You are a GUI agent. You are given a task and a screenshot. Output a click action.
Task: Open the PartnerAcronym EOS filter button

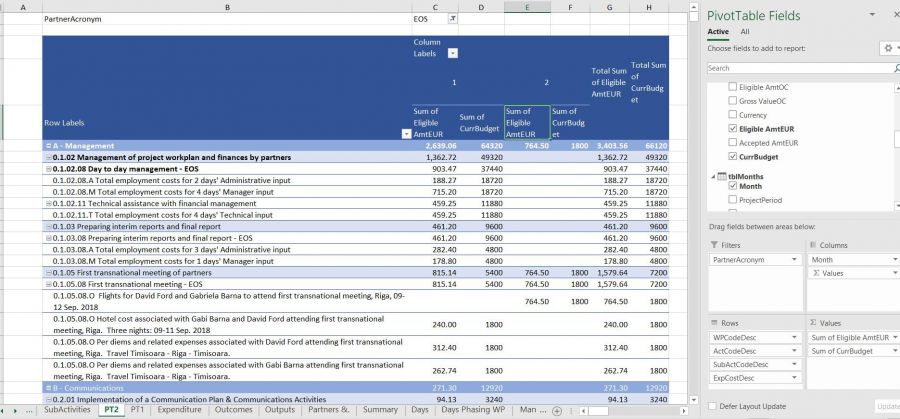click(x=452, y=19)
